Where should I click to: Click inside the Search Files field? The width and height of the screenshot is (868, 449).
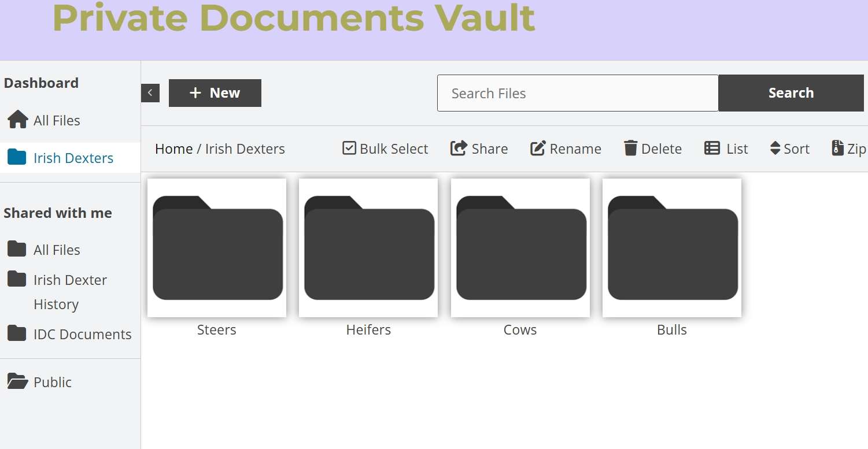tap(577, 93)
